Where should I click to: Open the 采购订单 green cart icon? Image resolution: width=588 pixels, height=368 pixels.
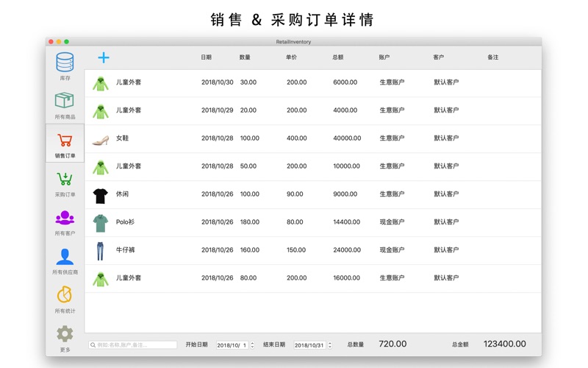tap(65, 179)
